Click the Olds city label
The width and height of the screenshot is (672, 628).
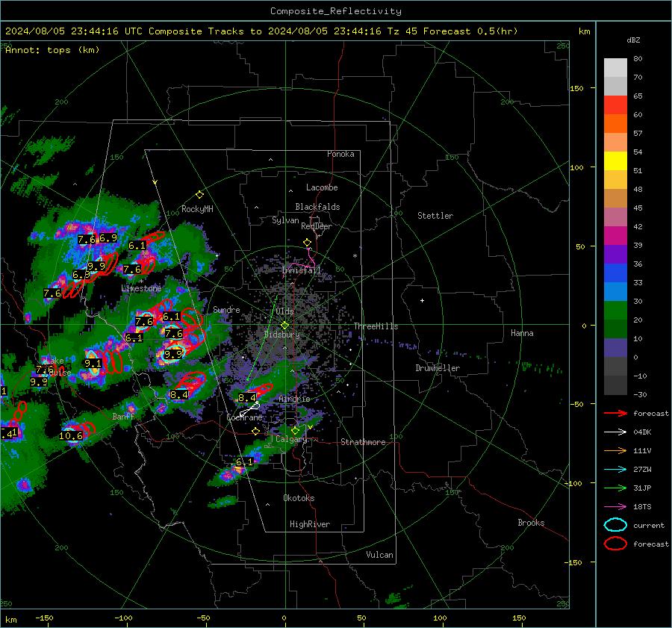[x=284, y=311]
